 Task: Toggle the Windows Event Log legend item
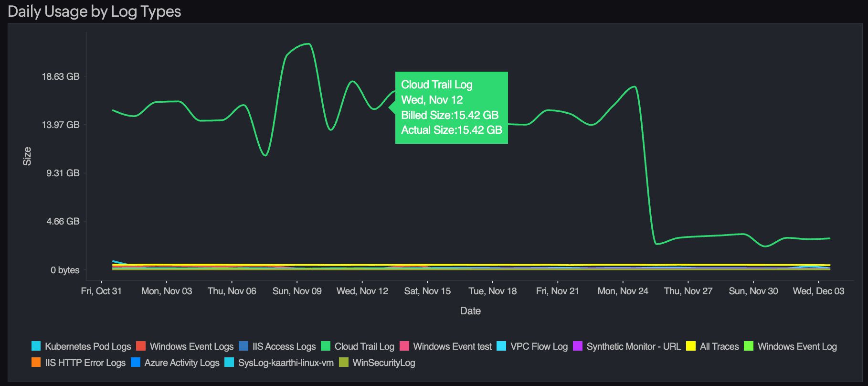pos(797,346)
